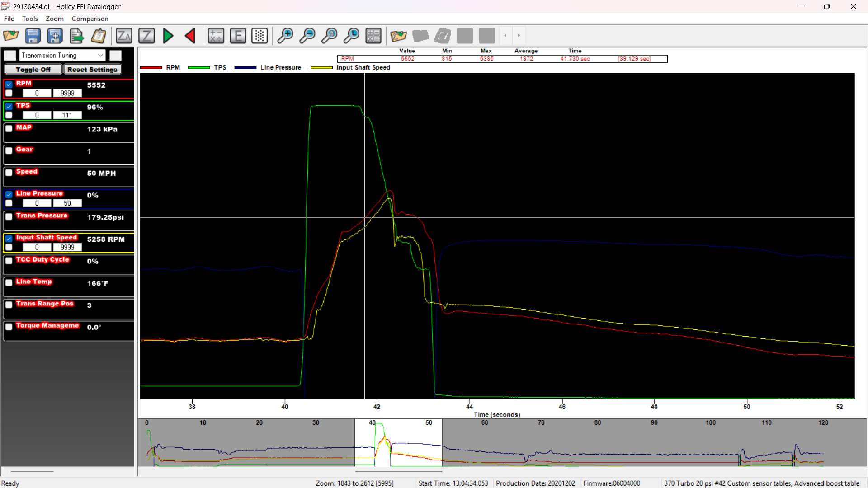The height and width of the screenshot is (488, 868).
Task: Click the TPS maximum field showing 111
Action: click(x=67, y=115)
